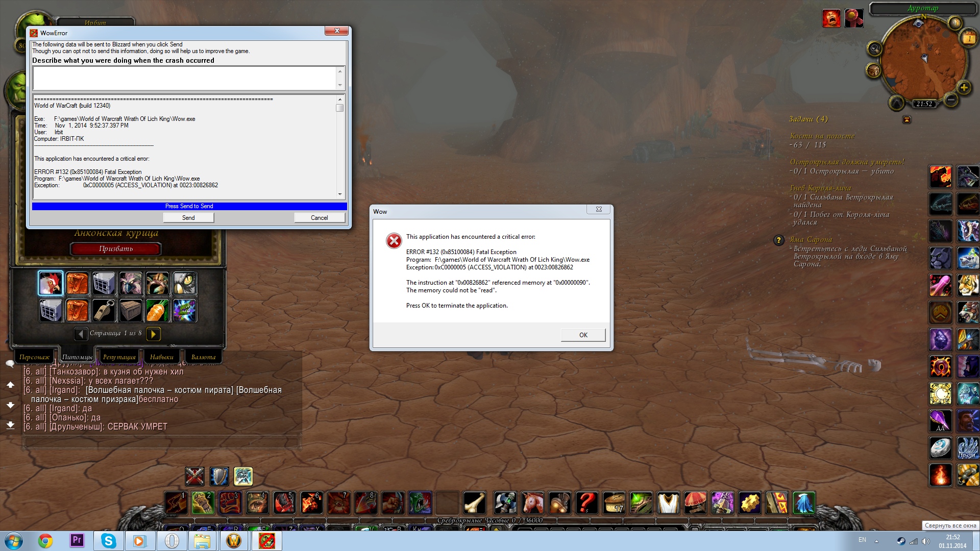Select the carrot pet icon
The height and width of the screenshot is (551, 980).
click(158, 310)
